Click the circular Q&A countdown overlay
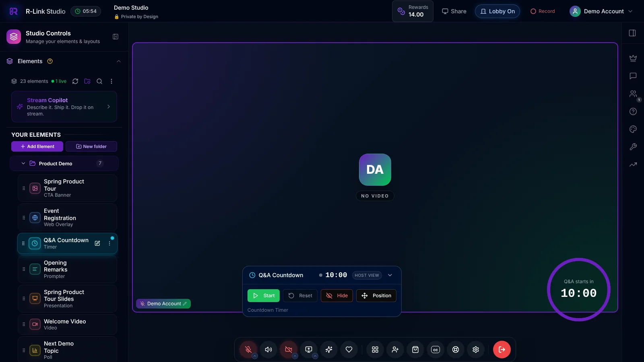 click(x=579, y=290)
